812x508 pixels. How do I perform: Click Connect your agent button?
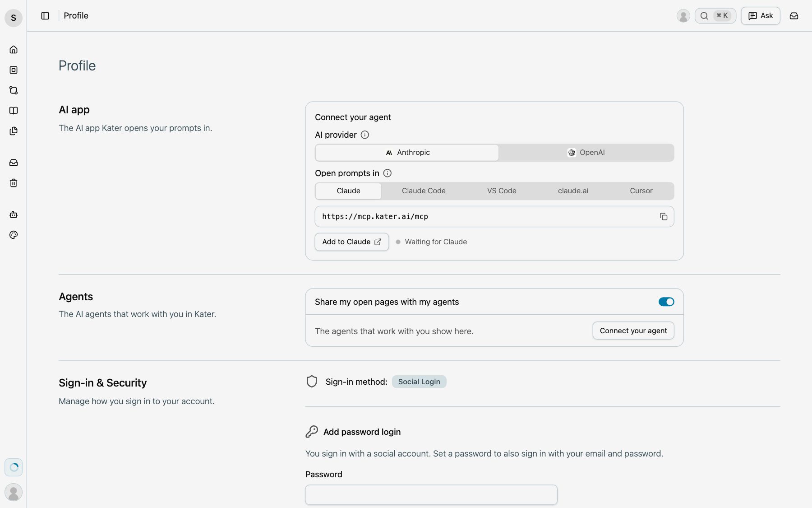click(x=633, y=331)
